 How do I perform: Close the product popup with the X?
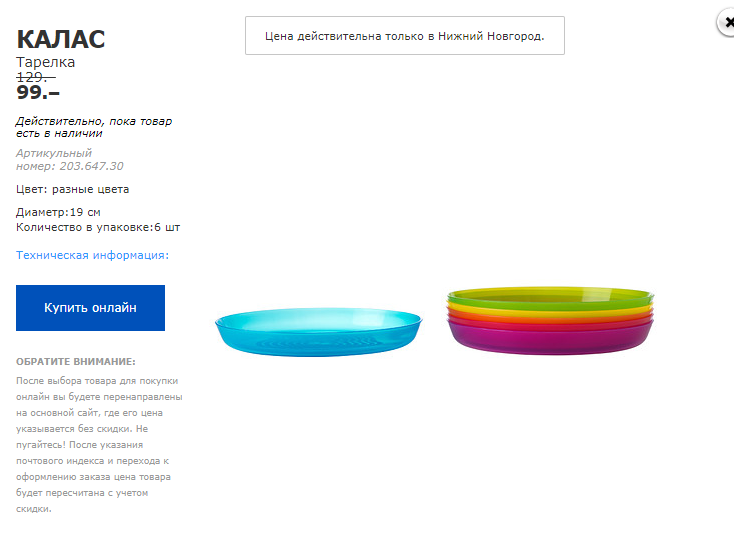coord(726,23)
